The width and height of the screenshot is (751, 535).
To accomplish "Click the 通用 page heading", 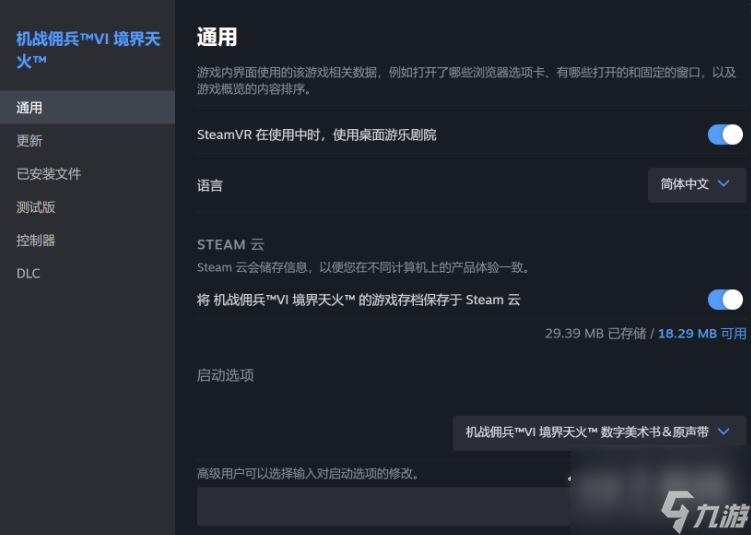I will (x=217, y=37).
